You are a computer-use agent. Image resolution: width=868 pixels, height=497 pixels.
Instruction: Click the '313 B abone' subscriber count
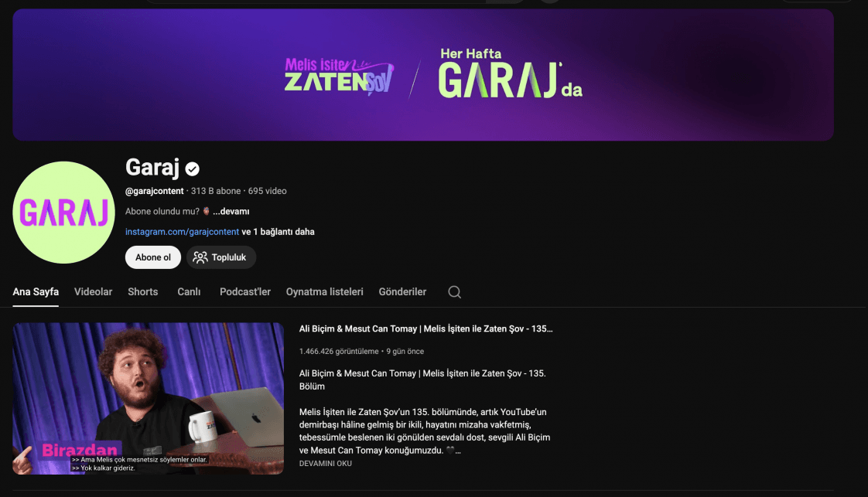tap(216, 191)
